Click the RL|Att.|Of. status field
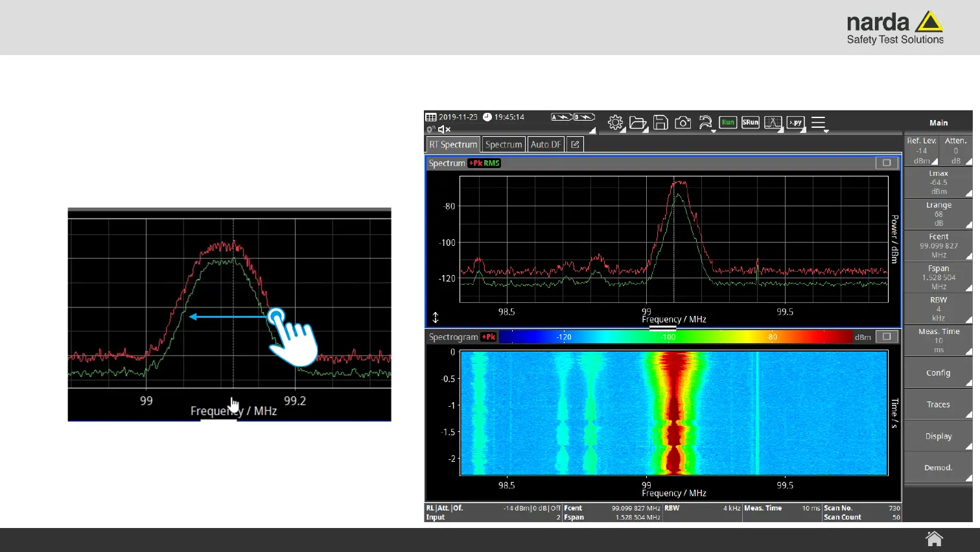Image resolution: width=980 pixels, height=552 pixels. click(x=493, y=508)
